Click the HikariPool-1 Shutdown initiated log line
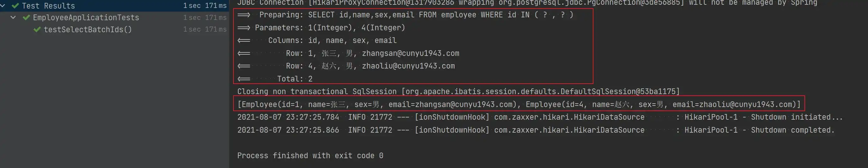This screenshot has height=168, width=868. pyautogui.click(x=539, y=117)
